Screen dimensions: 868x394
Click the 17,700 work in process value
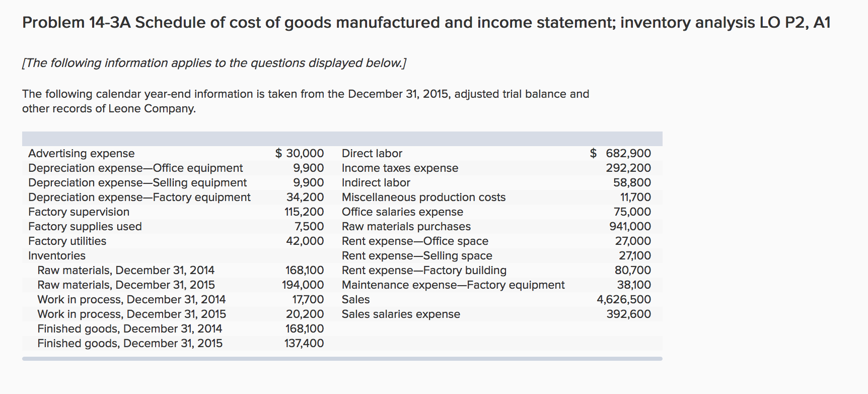click(x=308, y=299)
